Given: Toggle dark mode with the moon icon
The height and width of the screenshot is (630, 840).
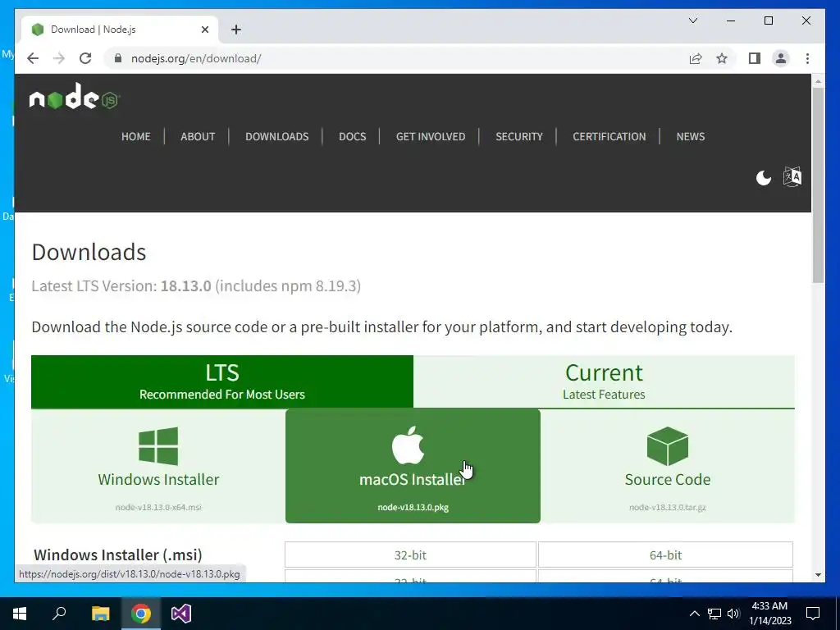Looking at the screenshot, I should pyautogui.click(x=764, y=177).
